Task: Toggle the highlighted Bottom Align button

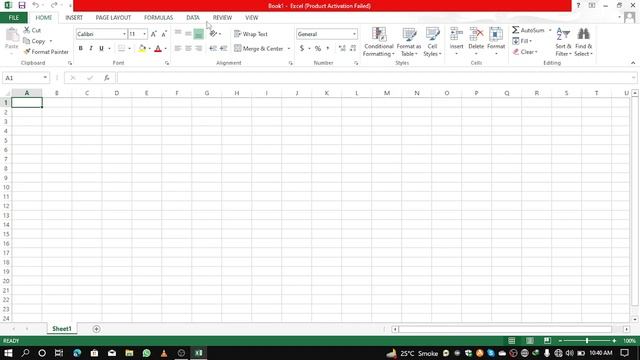Action: click(x=198, y=33)
